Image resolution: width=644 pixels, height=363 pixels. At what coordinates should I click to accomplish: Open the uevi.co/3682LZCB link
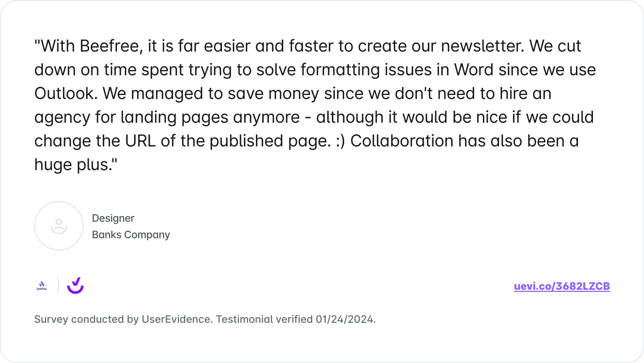tap(561, 287)
